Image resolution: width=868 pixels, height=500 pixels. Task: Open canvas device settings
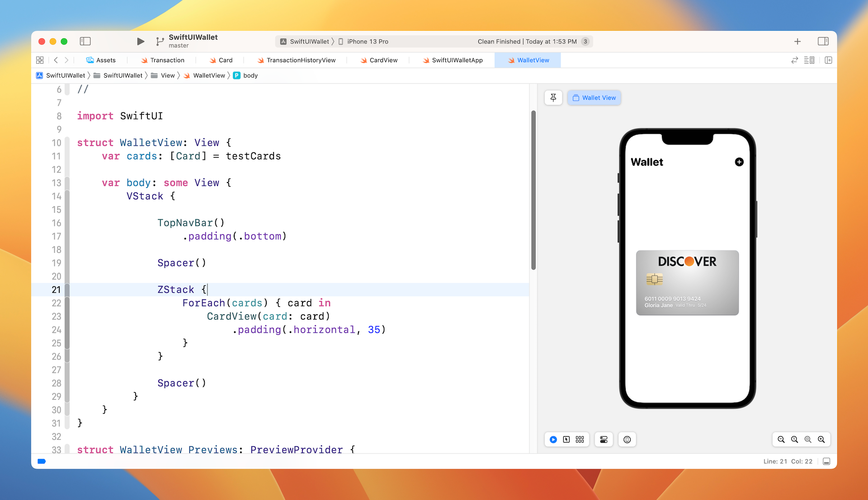[604, 439]
